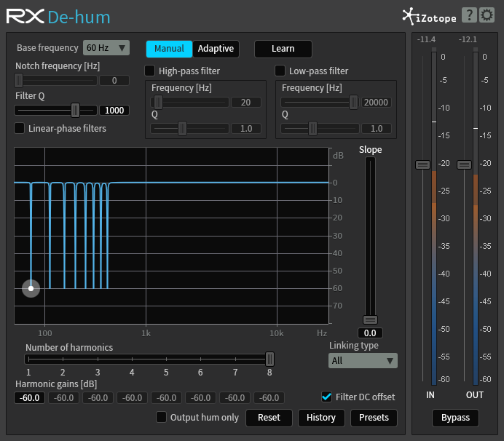Select the second harmonic gain field

coord(63,397)
